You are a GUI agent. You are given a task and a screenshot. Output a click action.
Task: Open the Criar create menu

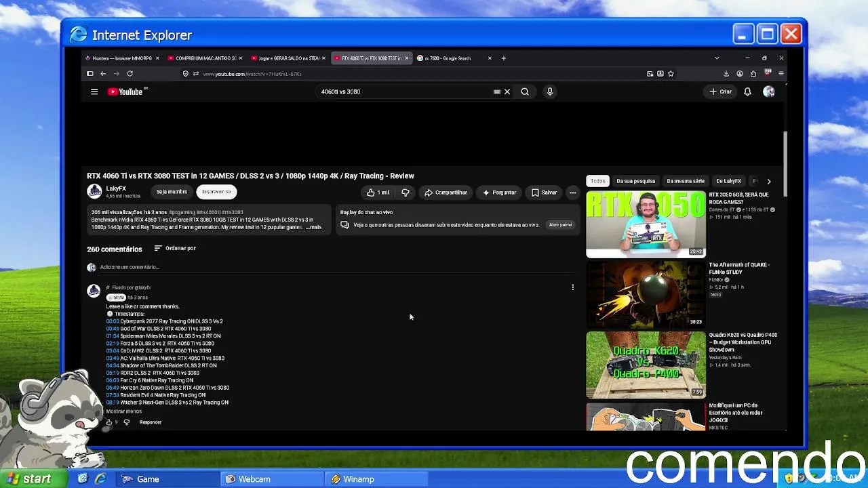[x=721, y=91]
